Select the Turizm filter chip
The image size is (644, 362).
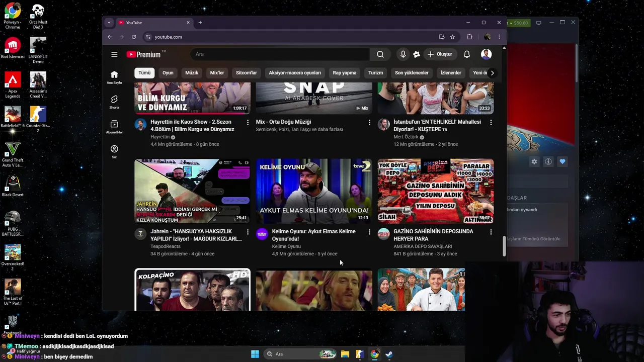375,73
